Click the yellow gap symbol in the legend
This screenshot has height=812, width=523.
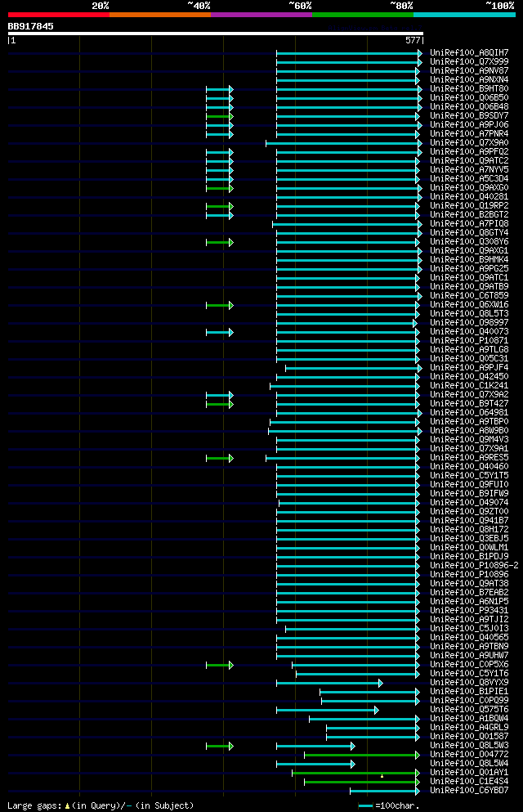[x=67, y=806]
